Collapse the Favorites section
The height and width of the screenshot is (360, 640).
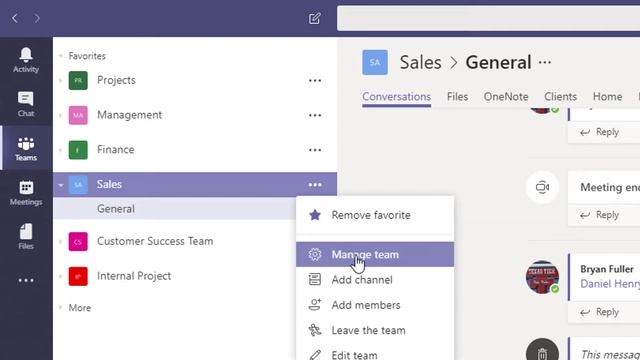[x=61, y=56]
